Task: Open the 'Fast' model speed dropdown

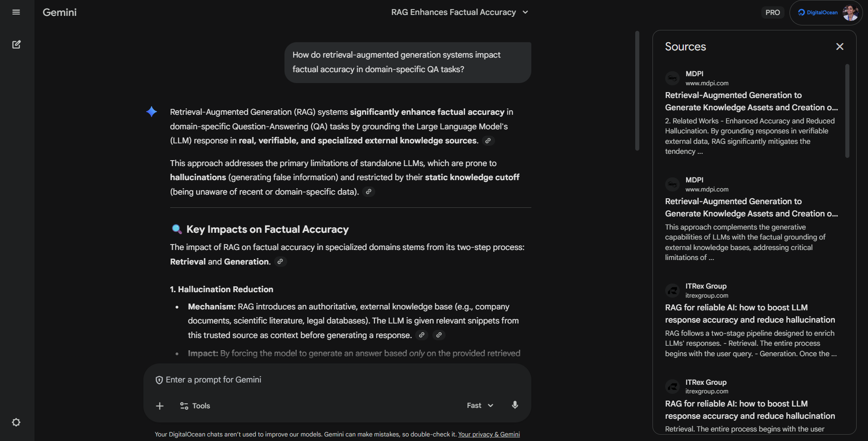Action: (x=480, y=405)
